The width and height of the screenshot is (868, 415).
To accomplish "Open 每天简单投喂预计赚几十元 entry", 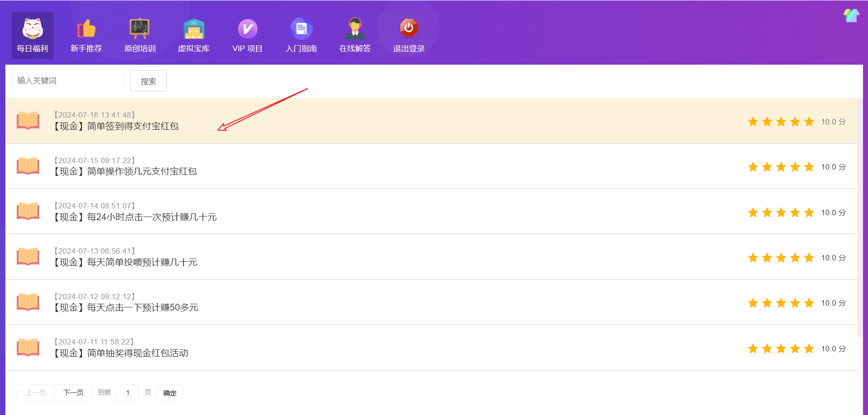I will coord(142,262).
